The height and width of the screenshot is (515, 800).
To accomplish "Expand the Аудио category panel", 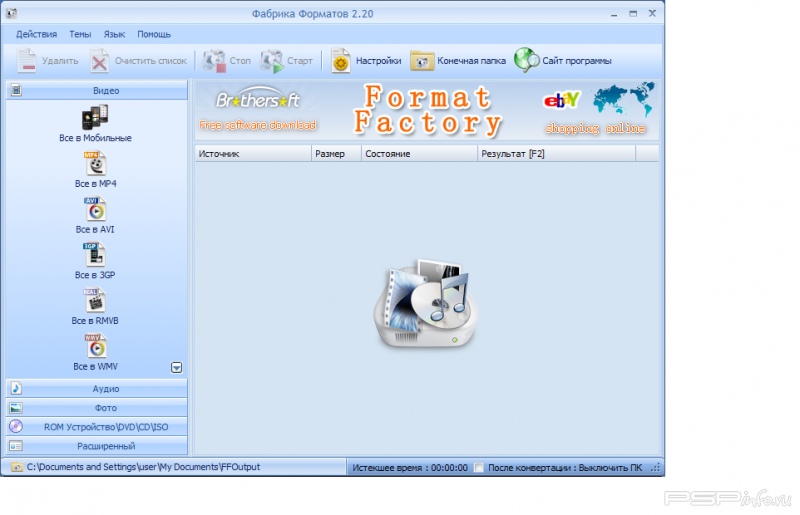I will tap(98, 388).
